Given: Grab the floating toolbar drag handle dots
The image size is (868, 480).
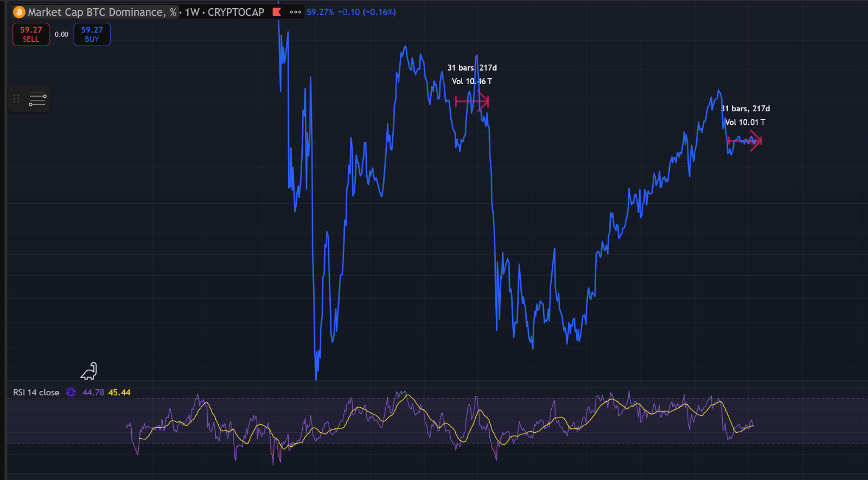Looking at the screenshot, I should coord(16,99).
